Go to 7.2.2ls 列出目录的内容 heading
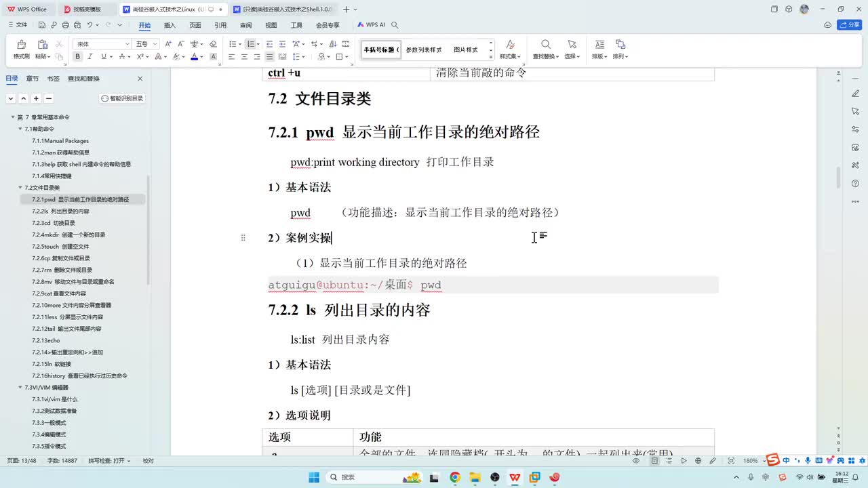The image size is (868, 488). coord(60,211)
